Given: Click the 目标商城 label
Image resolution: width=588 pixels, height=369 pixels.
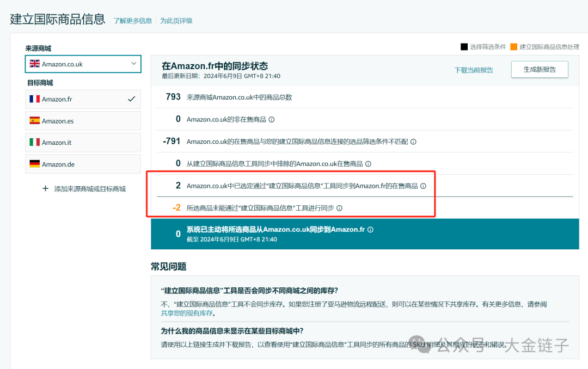Looking at the screenshot, I should pyautogui.click(x=40, y=83).
